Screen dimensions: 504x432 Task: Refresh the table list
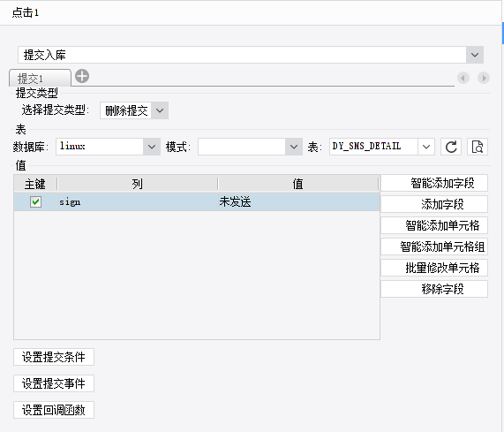(x=451, y=147)
